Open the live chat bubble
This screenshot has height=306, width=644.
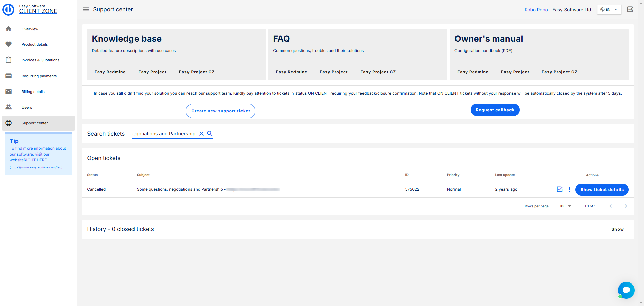[626, 290]
